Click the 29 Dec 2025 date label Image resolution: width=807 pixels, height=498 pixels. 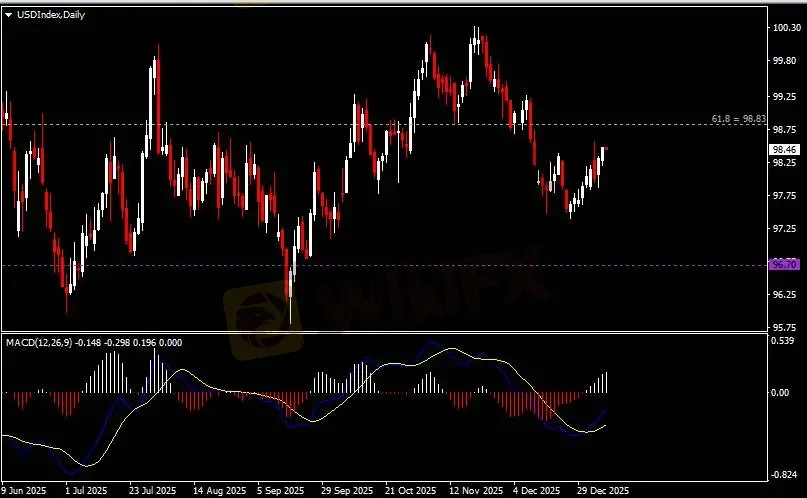605,491
